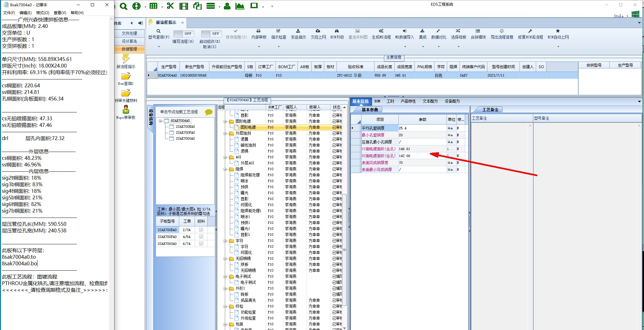Click the green lifebuoy icon in top toolbar

[136, 6]
